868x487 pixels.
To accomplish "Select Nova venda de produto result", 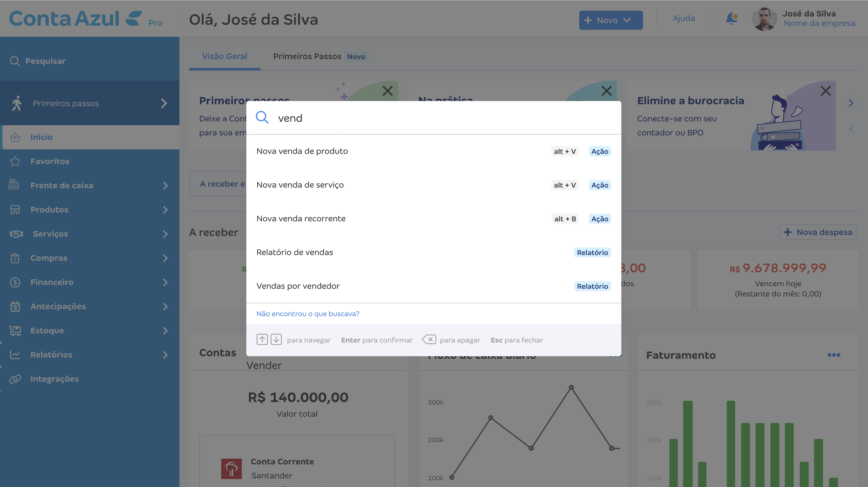I will [x=433, y=151].
